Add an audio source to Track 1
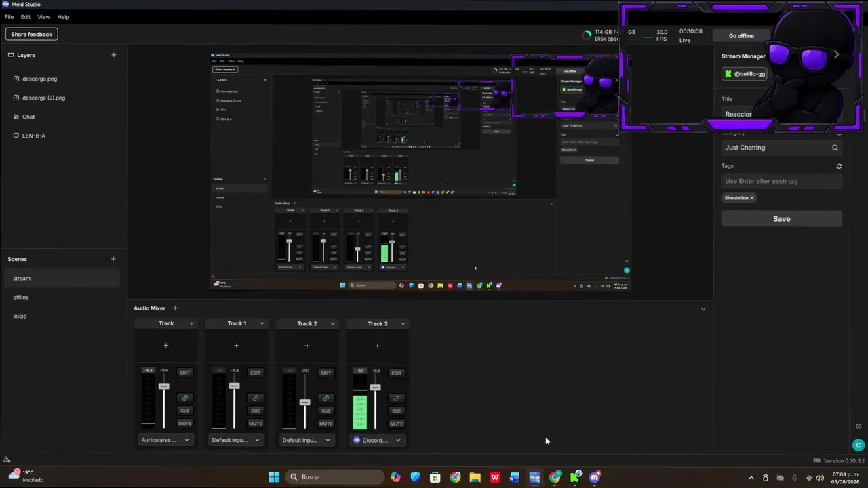 (237, 346)
